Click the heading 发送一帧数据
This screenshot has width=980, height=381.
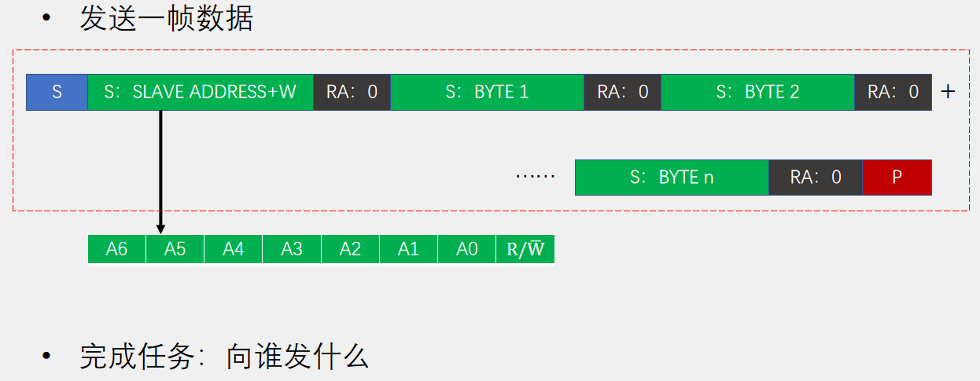tap(167, 18)
